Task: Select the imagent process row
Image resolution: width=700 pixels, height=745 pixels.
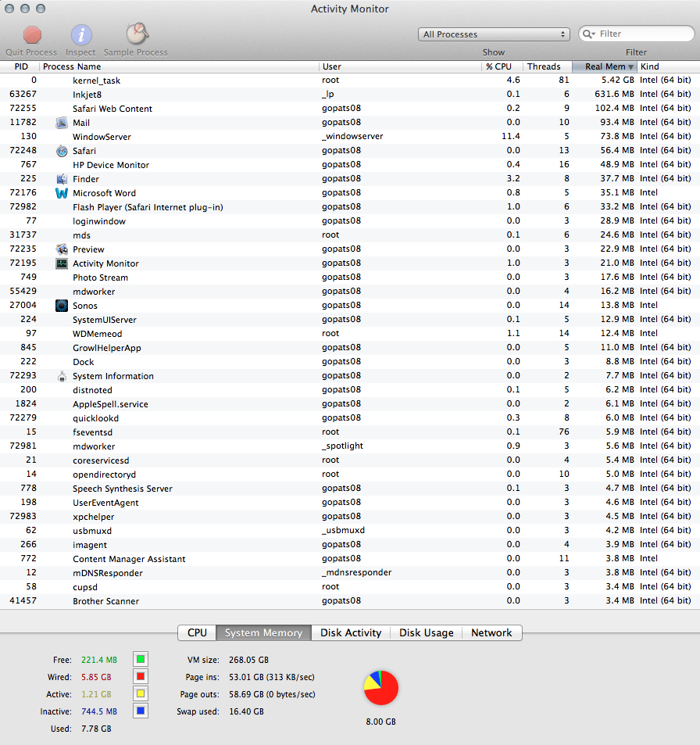Action: click(x=350, y=545)
